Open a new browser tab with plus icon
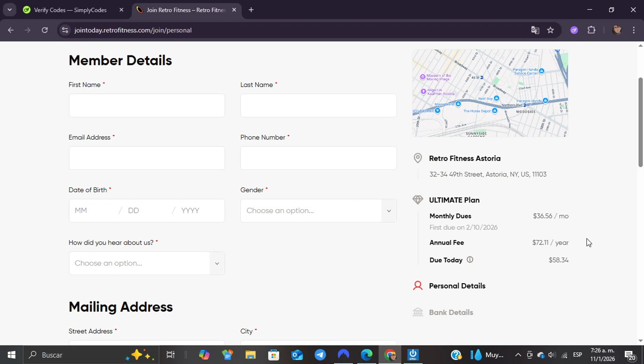This screenshot has width=644, height=364. [x=251, y=10]
